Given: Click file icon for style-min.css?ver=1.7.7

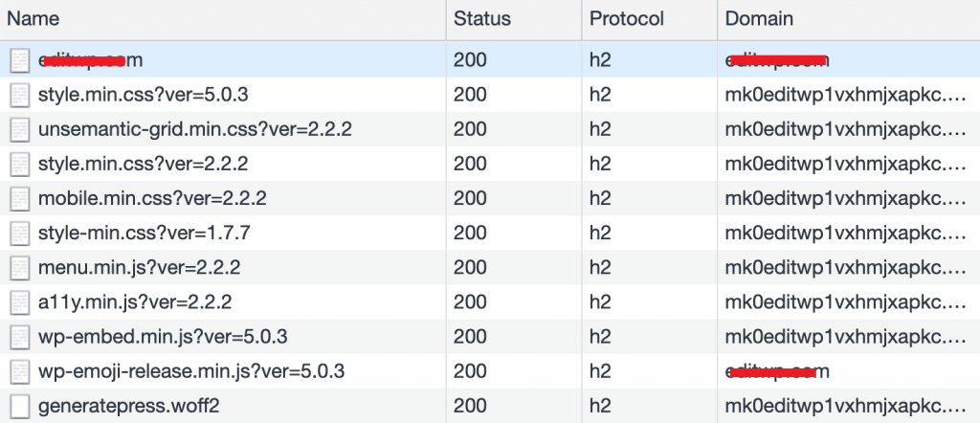Looking at the screenshot, I should point(20,234).
